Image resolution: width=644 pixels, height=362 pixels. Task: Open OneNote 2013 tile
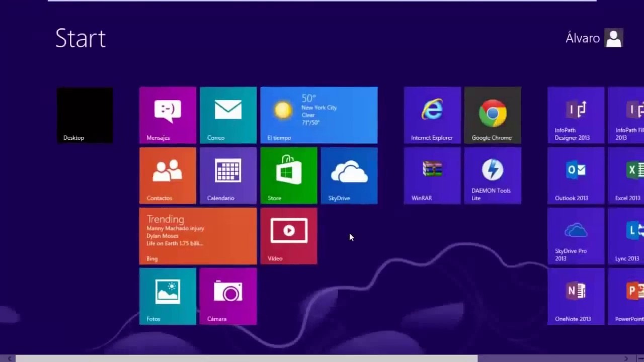tap(576, 296)
